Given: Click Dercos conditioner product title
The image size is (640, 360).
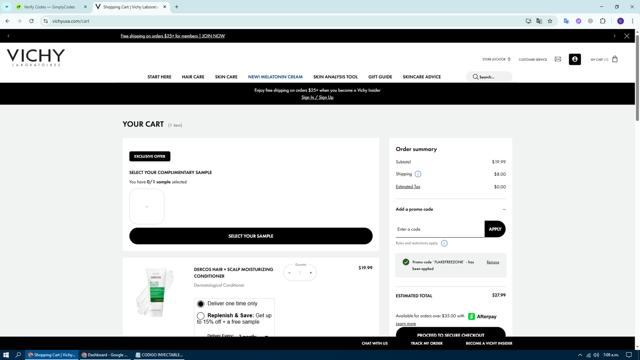Looking at the screenshot, I should (233, 273).
